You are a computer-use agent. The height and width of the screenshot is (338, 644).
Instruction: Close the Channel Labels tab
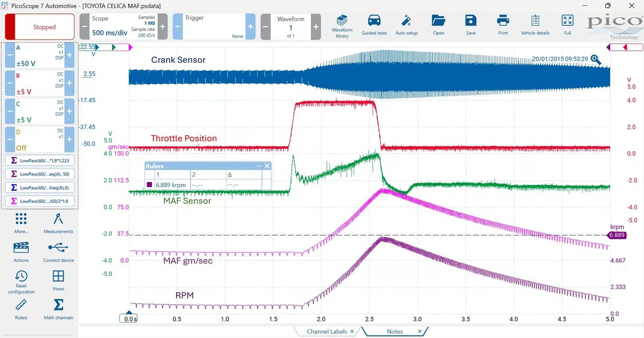click(352, 332)
